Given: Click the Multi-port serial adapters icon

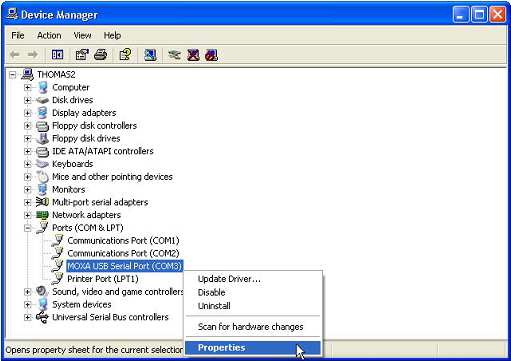Looking at the screenshot, I should coord(42,202).
